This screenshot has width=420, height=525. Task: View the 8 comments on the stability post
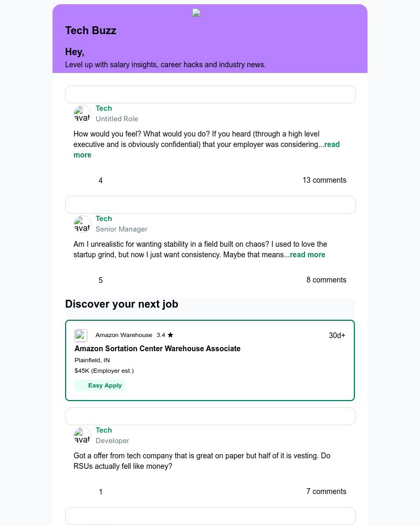(326, 280)
